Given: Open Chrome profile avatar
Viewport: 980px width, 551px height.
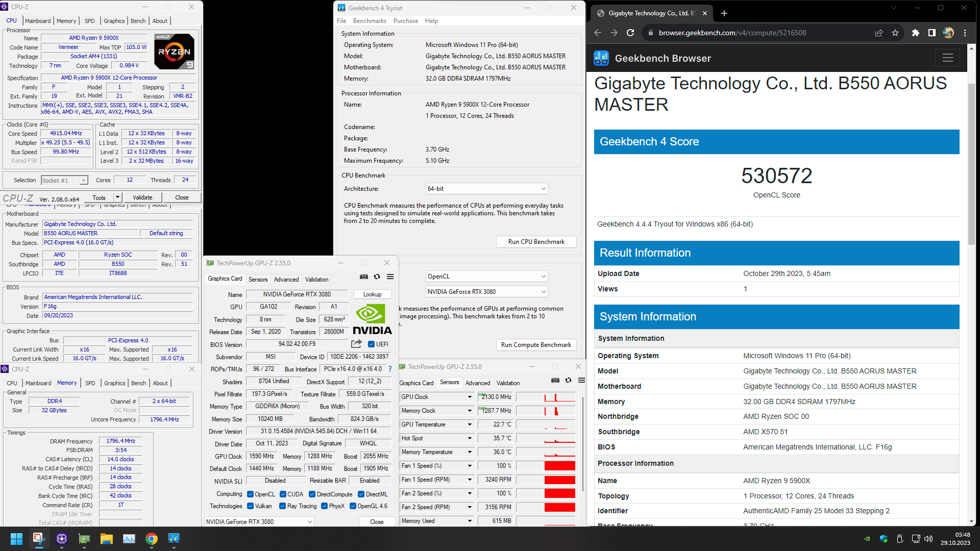Looking at the screenshot, I should [948, 33].
